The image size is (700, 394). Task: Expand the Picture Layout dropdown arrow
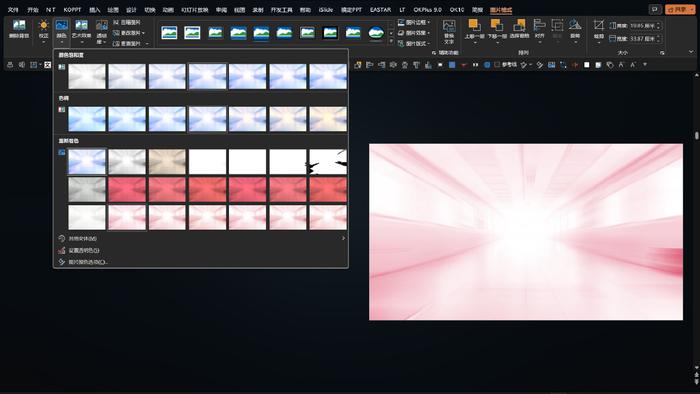[x=429, y=44]
